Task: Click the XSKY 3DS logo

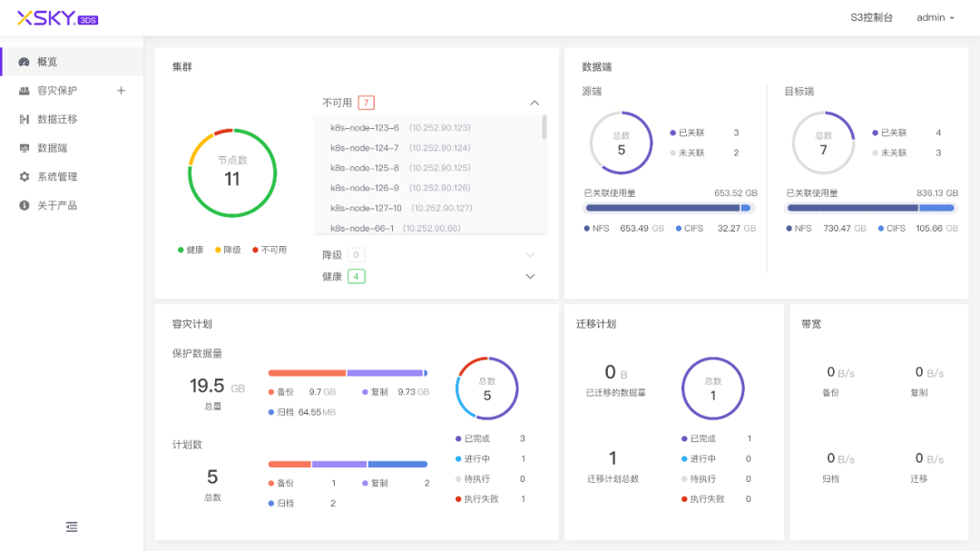Action: coord(57,18)
